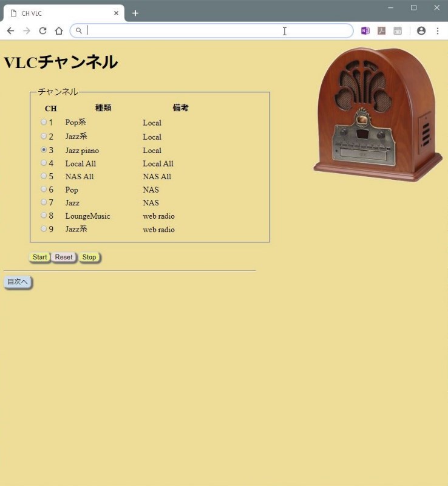This screenshot has height=486, width=448.
Task: Click the Start button
Action: coord(39,257)
